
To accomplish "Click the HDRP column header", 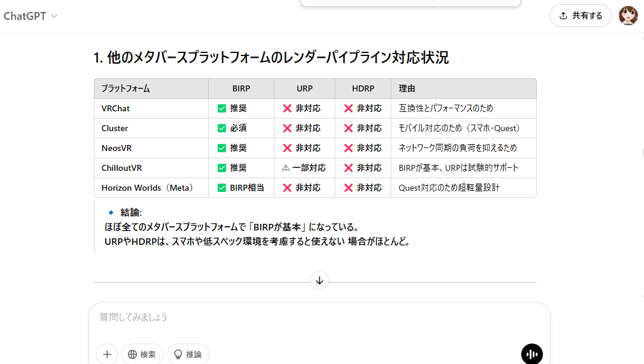I will 363,88.
